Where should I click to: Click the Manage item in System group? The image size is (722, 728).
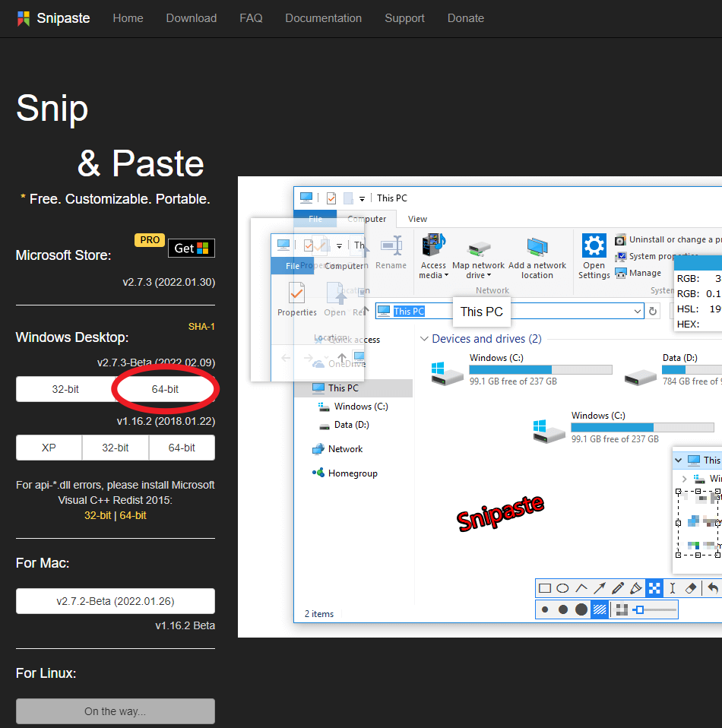(x=638, y=273)
